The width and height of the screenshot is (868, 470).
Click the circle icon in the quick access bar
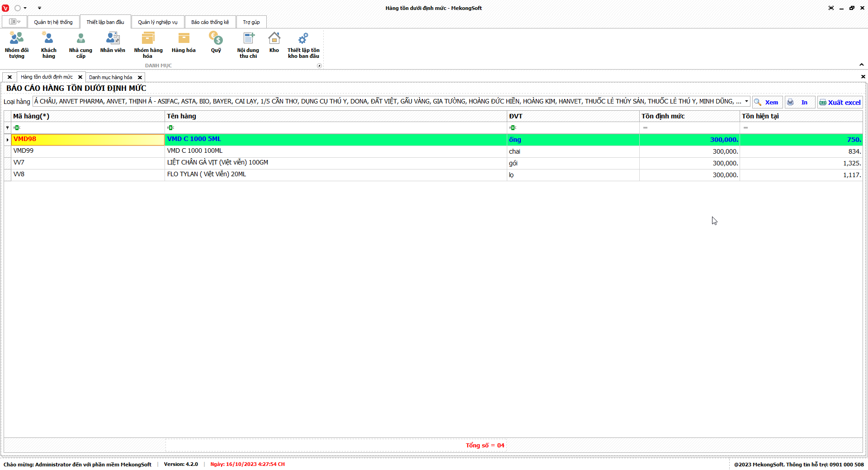coord(18,8)
